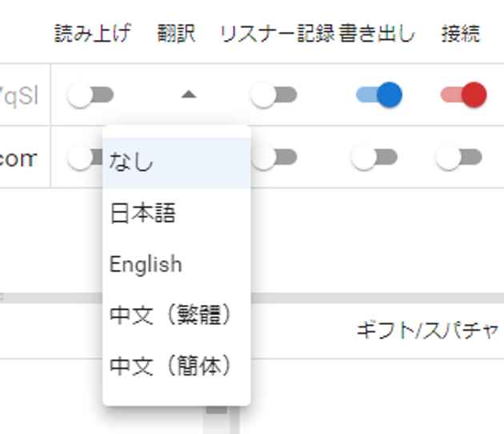504x434 pixels.
Task: Collapse the translation dropdown arrow
Action: pyautogui.click(x=188, y=94)
